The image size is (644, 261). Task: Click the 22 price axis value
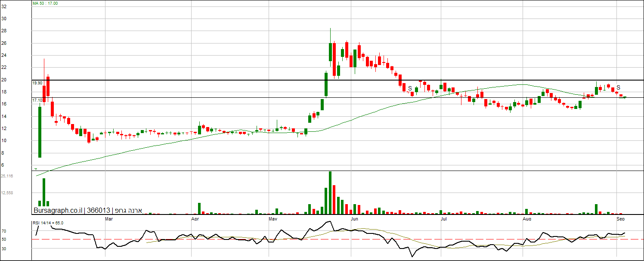tap(4, 67)
